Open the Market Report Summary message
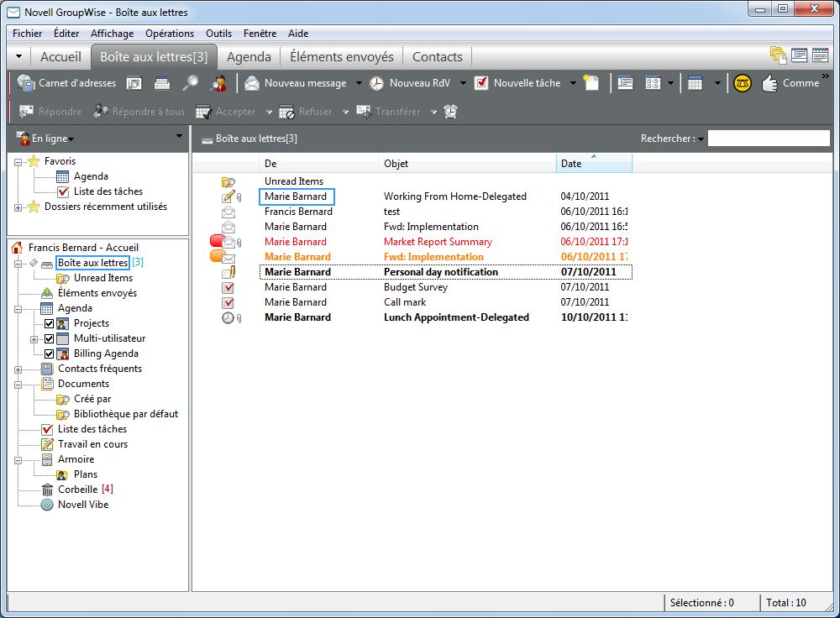Image resolution: width=840 pixels, height=618 pixels. click(x=438, y=242)
